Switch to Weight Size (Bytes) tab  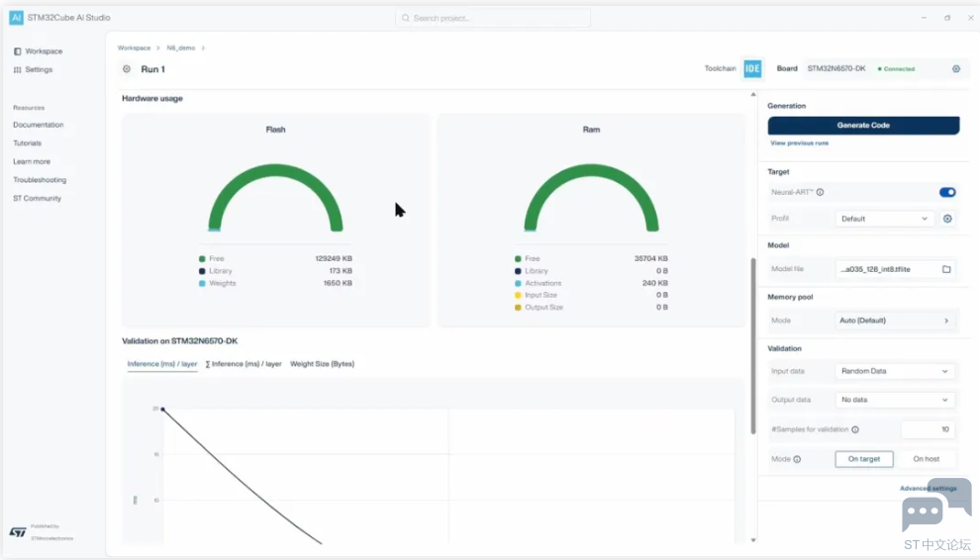[x=322, y=364]
